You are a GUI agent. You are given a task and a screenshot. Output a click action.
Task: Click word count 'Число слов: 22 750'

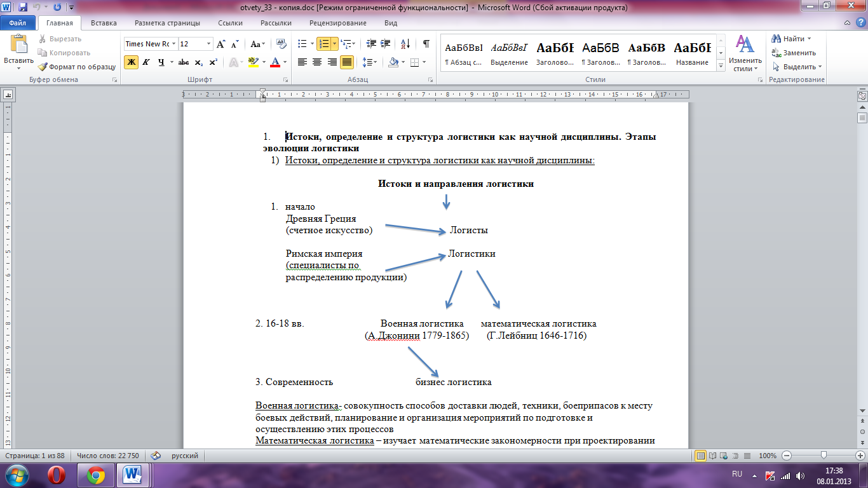107,456
